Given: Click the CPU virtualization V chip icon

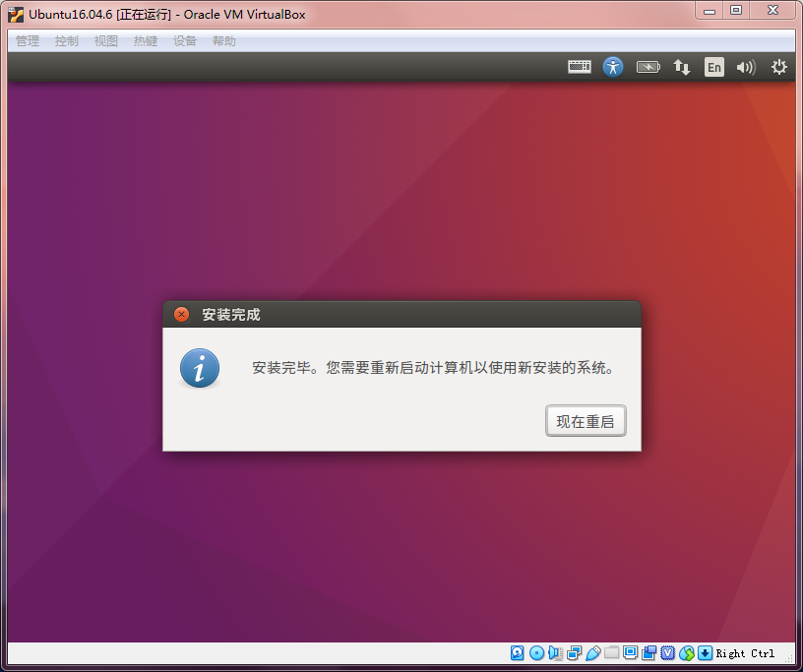Looking at the screenshot, I should pos(668,653).
